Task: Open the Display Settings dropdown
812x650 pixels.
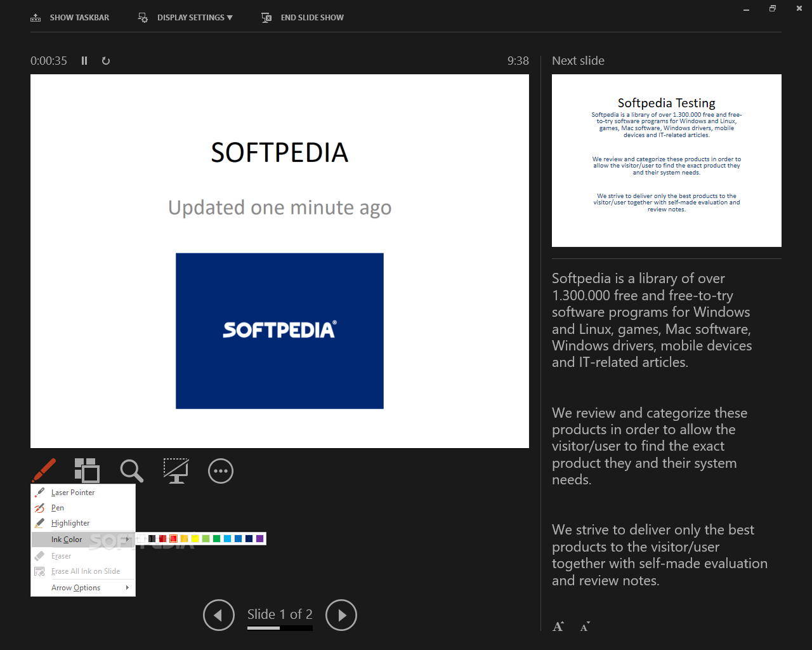Action: click(185, 17)
